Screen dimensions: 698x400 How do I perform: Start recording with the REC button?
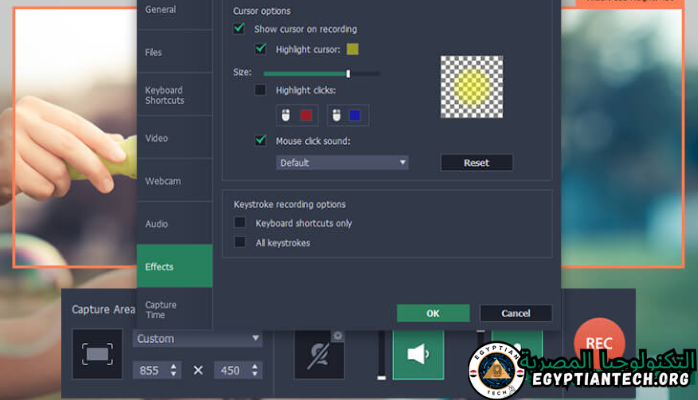[599, 343]
